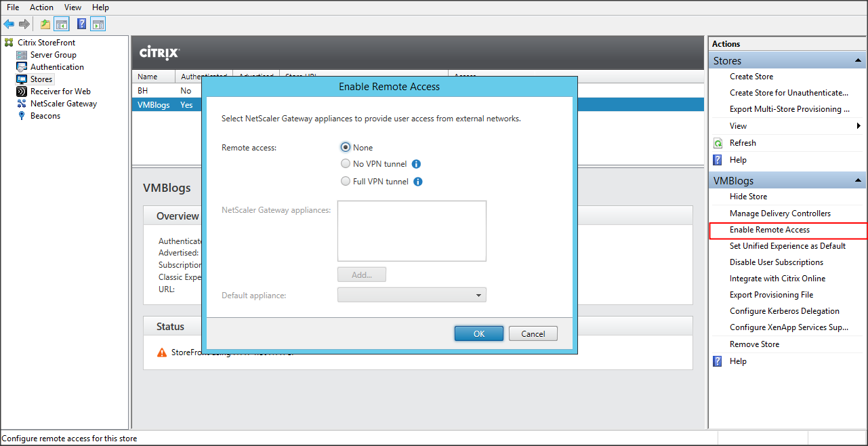Viewport: 868px width, 446px height.
Task: Click the Refresh icon in Actions pane
Action: pos(718,143)
